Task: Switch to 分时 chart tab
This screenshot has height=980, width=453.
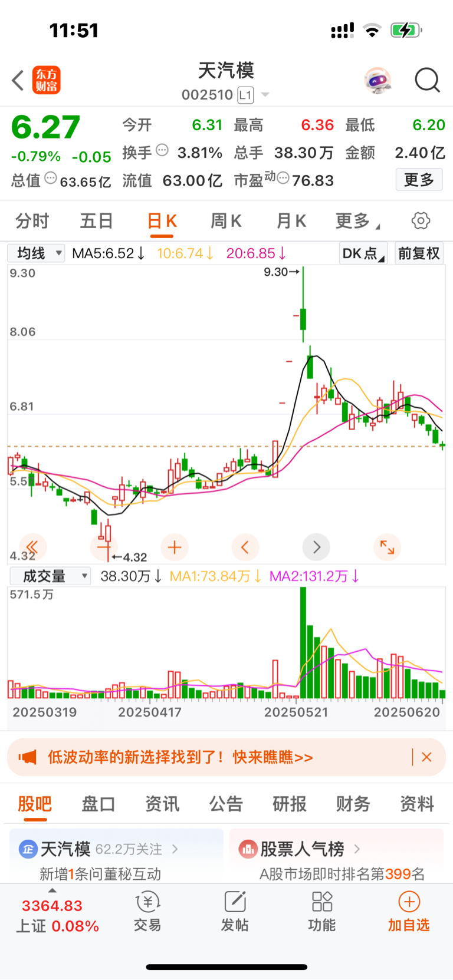Action: (32, 221)
